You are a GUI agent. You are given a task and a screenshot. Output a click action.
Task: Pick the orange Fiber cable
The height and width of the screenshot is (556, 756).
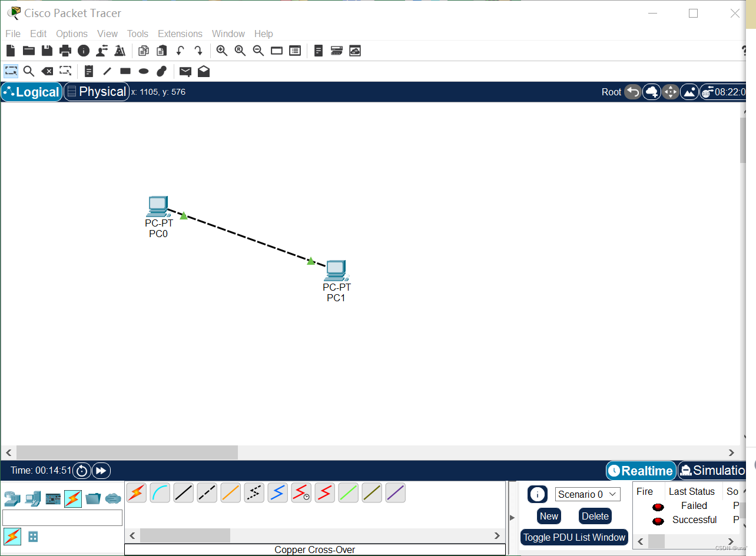click(231, 492)
